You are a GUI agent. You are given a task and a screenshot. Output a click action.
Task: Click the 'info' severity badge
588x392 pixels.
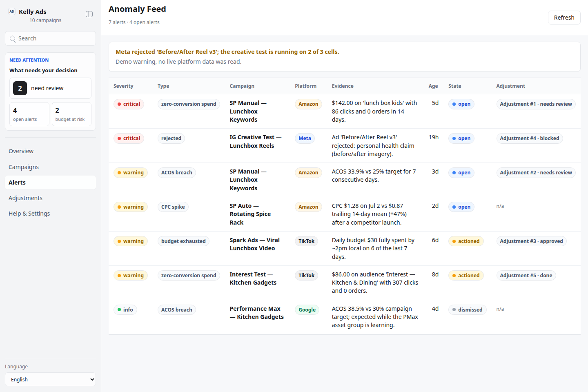point(125,310)
